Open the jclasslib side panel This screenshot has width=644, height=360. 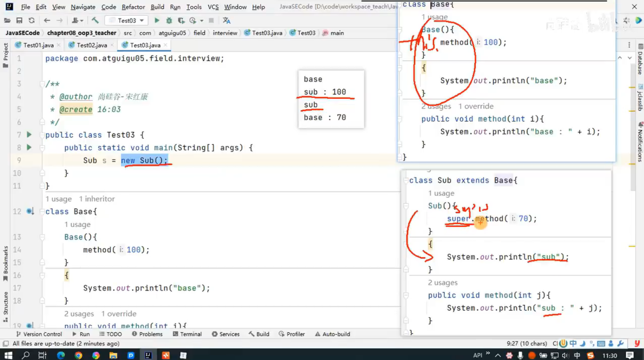pyautogui.click(x=640, y=98)
